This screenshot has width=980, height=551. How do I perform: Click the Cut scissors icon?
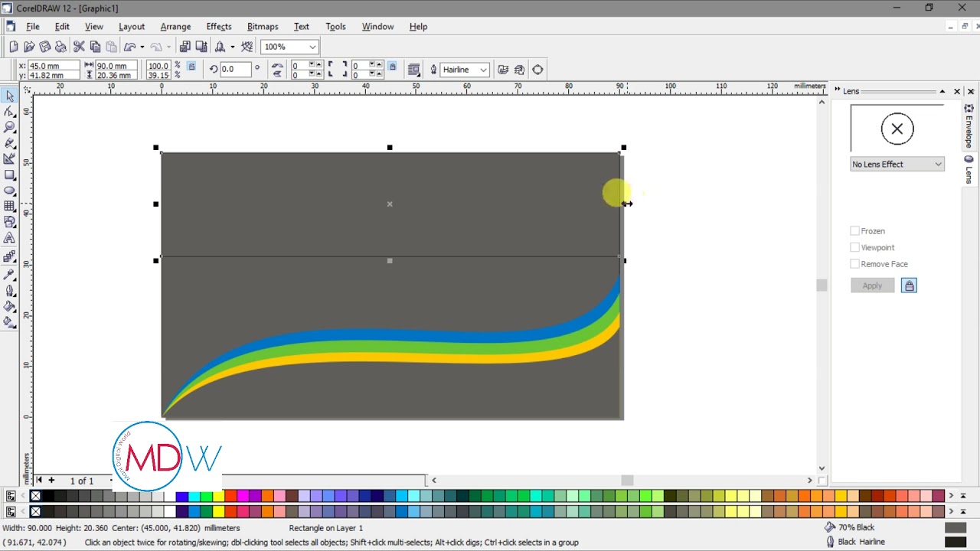(79, 47)
